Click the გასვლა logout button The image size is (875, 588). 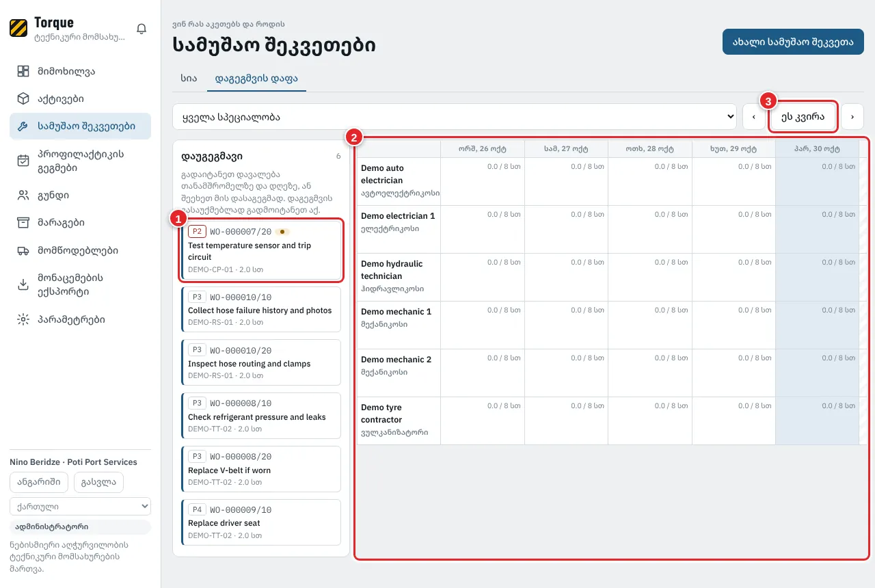point(98,482)
